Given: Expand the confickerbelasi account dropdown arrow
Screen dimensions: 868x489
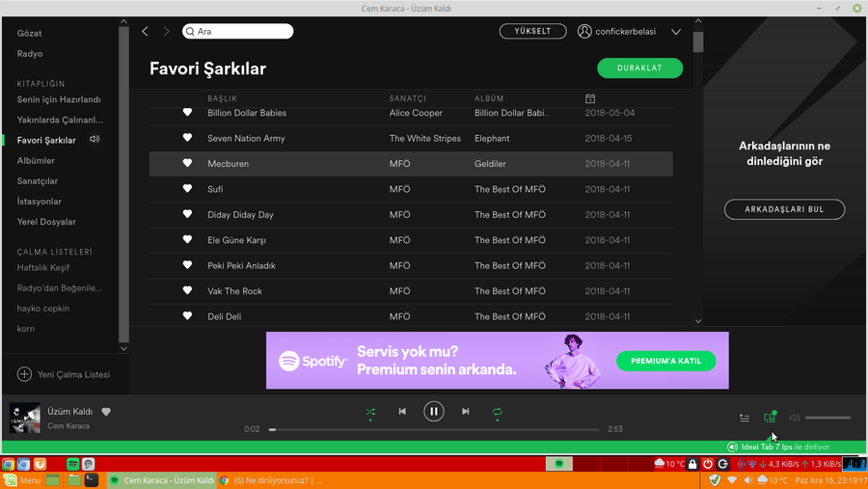Looking at the screenshot, I should coord(676,32).
